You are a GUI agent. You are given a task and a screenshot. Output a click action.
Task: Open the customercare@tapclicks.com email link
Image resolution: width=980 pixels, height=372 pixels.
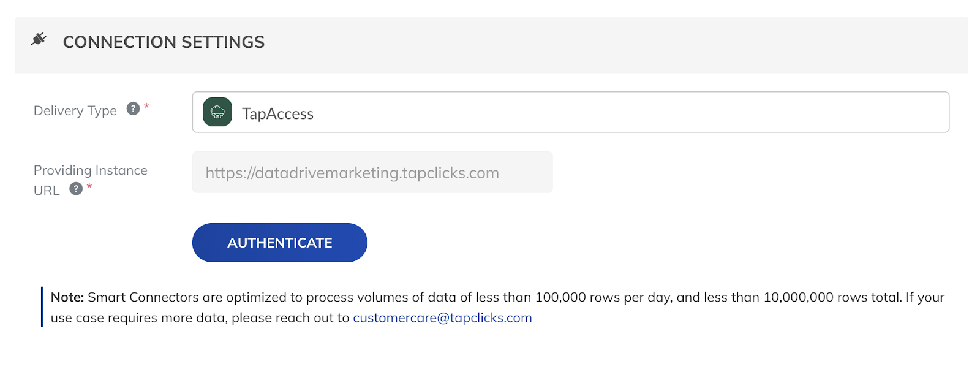pyautogui.click(x=442, y=317)
